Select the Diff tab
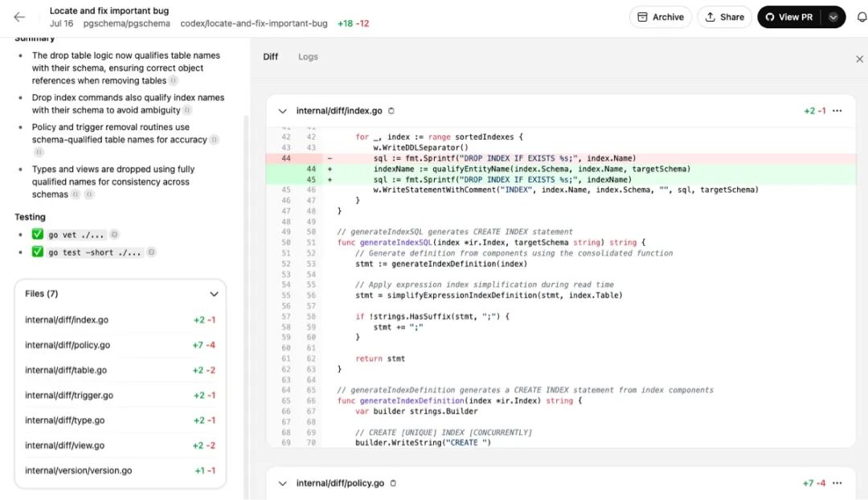 pyautogui.click(x=270, y=56)
